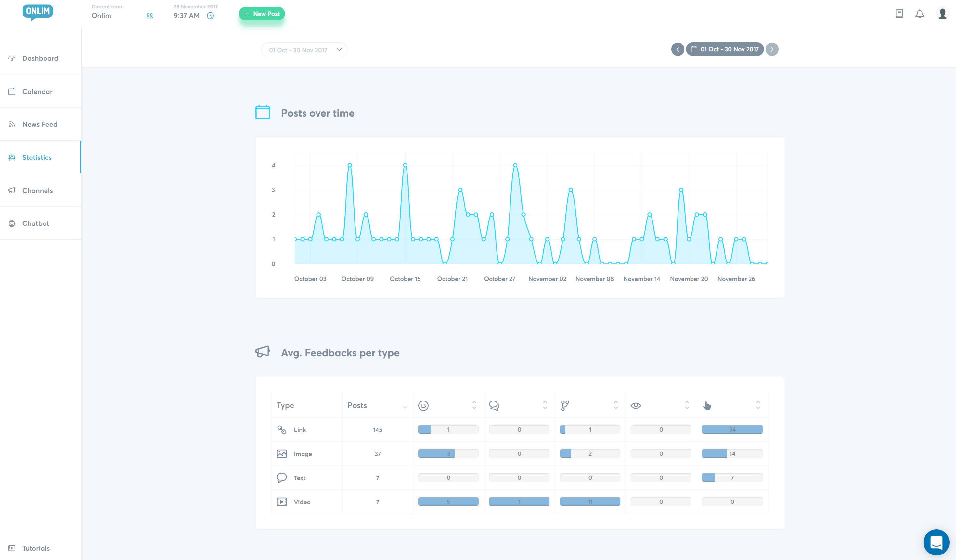Click the first 4-value peak on the posts chart
Viewport: 956px width, 560px height.
click(350, 165)
